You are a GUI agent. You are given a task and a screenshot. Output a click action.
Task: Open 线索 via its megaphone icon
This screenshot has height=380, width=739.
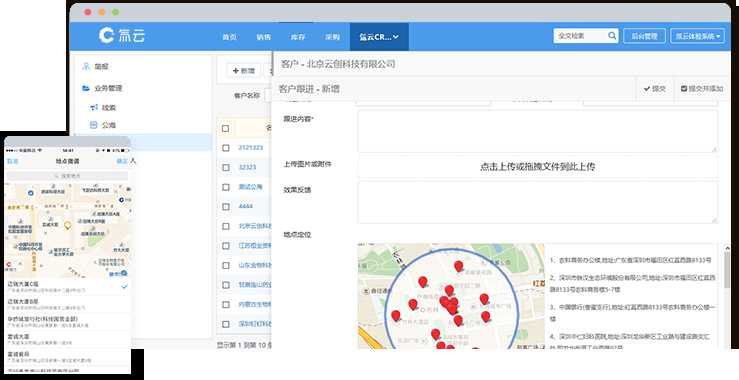tap(94, 107)
